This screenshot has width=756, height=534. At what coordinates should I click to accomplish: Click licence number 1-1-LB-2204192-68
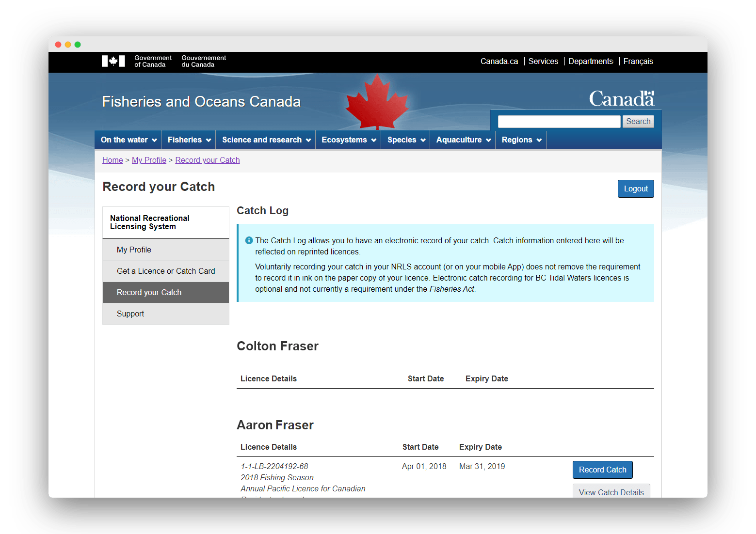click(274, 467)
